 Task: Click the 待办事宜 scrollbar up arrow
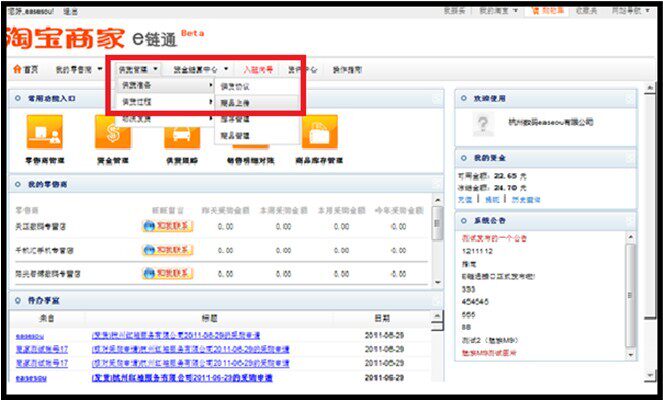coord(437,316)
